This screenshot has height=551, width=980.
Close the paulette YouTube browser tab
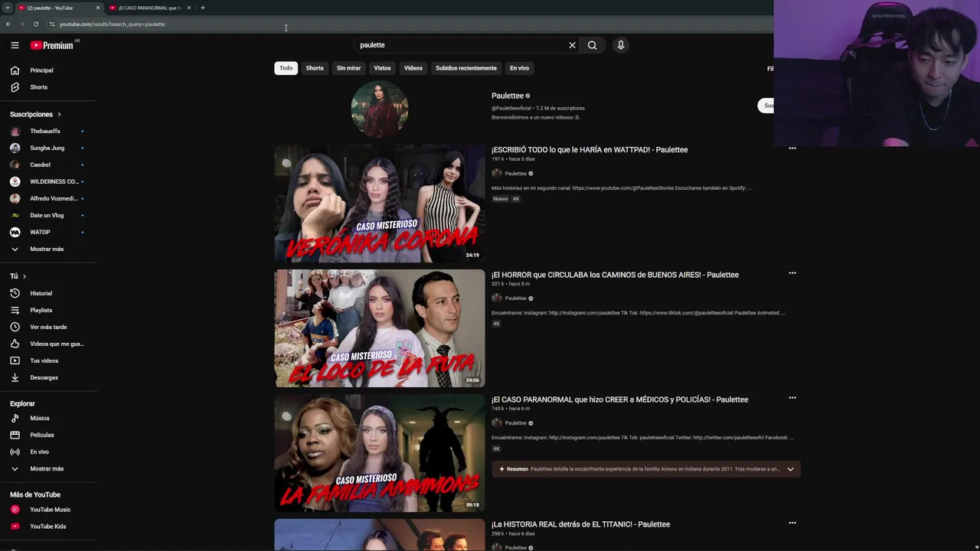[x=98, y=8]
